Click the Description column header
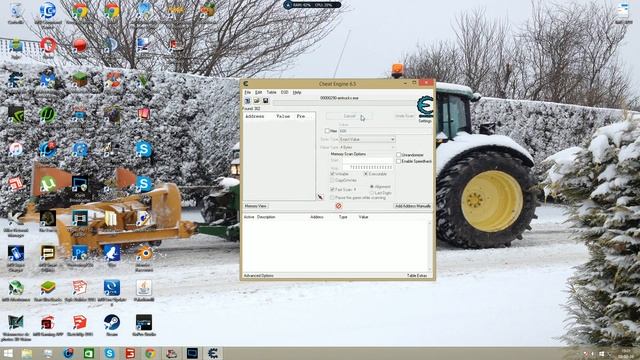Image resolution: width=640 pixels, height=360 pixels. pyautogui.click(x=266, y=217)
